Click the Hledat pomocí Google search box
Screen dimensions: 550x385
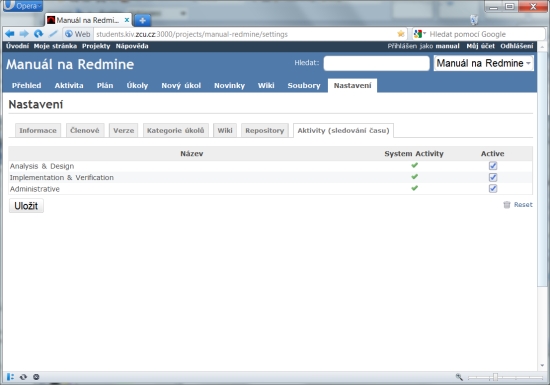(486, 34)
